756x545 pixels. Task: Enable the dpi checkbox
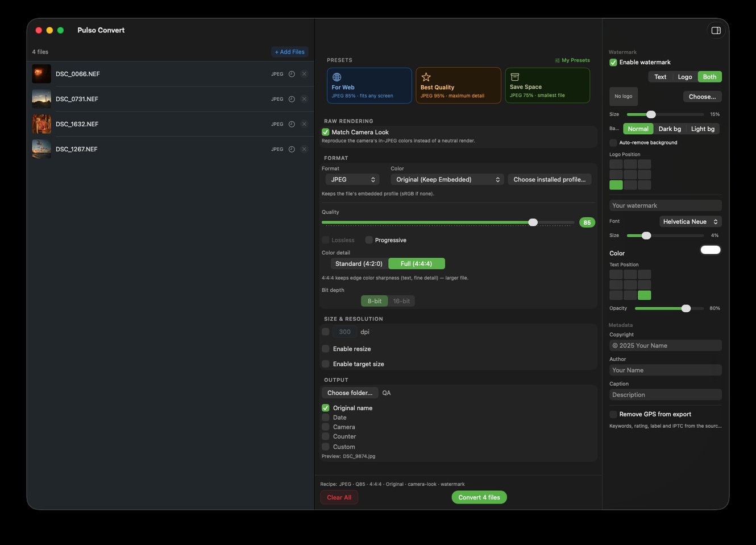pos(326,332)
